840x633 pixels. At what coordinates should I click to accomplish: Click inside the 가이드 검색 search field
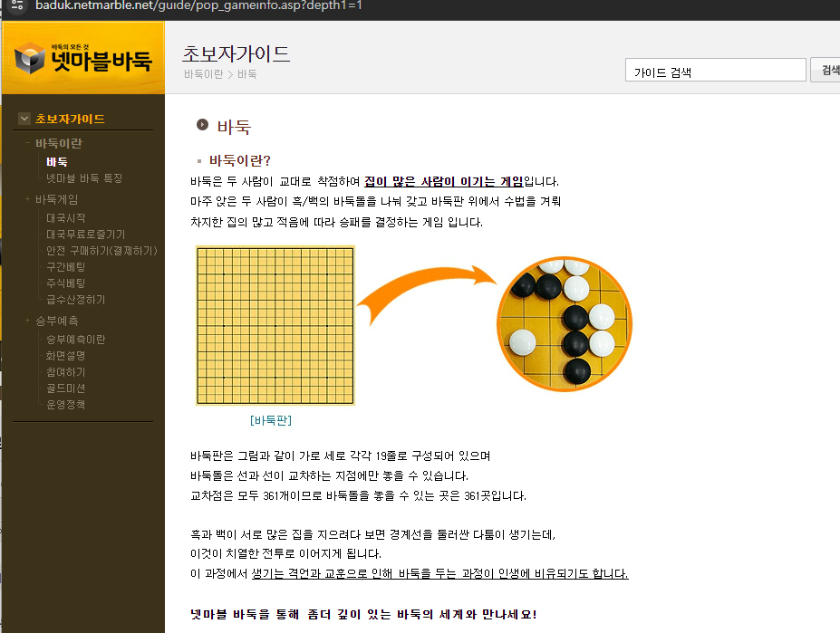tap(715, 69)
